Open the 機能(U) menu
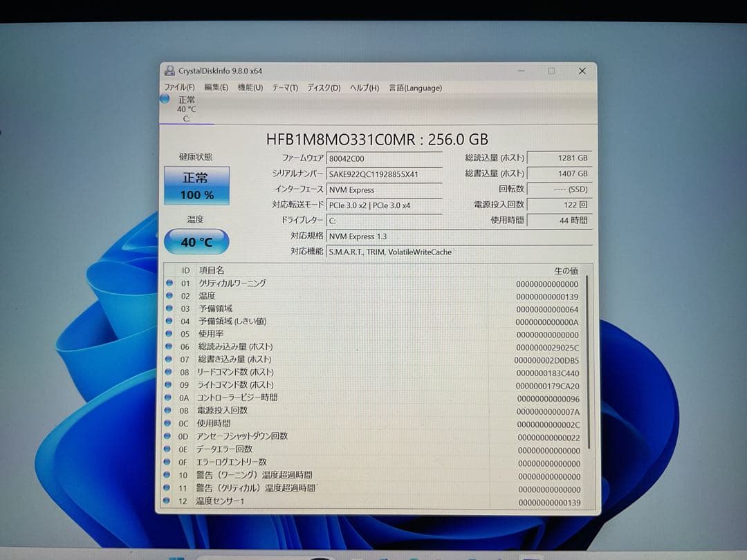The width and height of the screenshot is (747, 560). coord(250,88)
